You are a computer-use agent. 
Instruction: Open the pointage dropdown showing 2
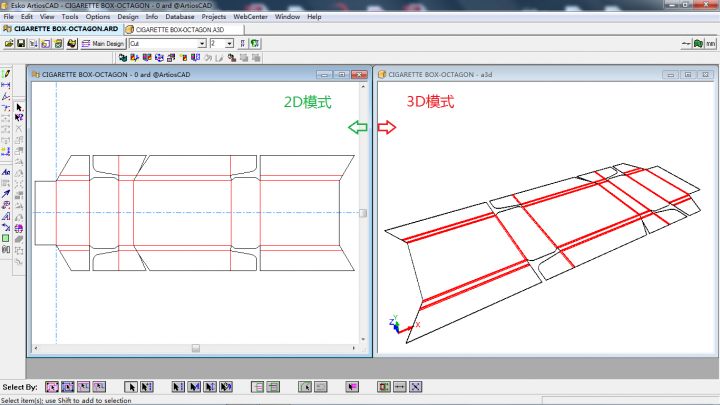229,44
